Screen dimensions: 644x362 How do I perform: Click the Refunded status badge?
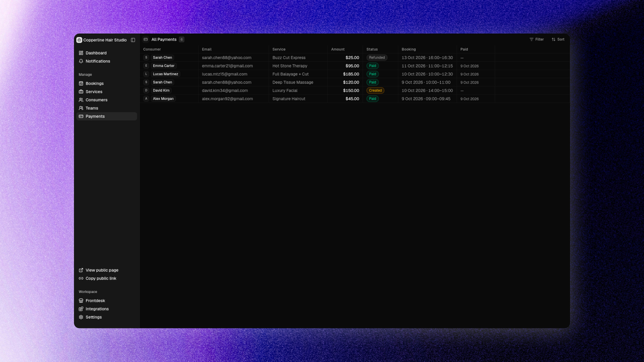tap(377, 57)
